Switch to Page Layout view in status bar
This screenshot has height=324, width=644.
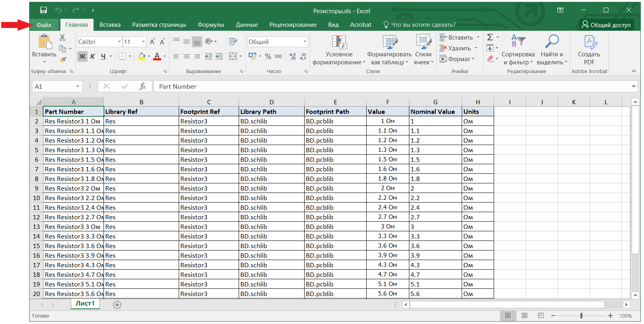(524, 316)
